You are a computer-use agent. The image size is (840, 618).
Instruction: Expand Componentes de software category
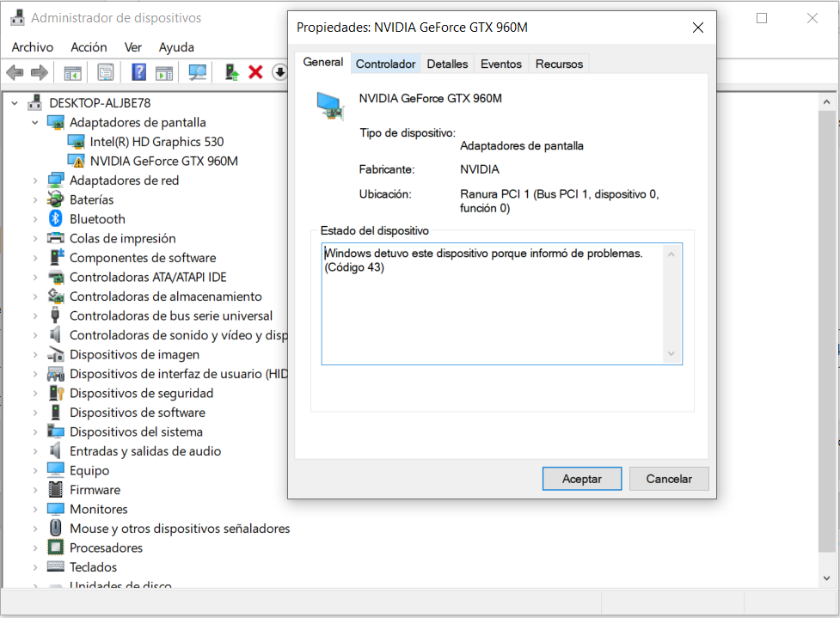point(35,258)
